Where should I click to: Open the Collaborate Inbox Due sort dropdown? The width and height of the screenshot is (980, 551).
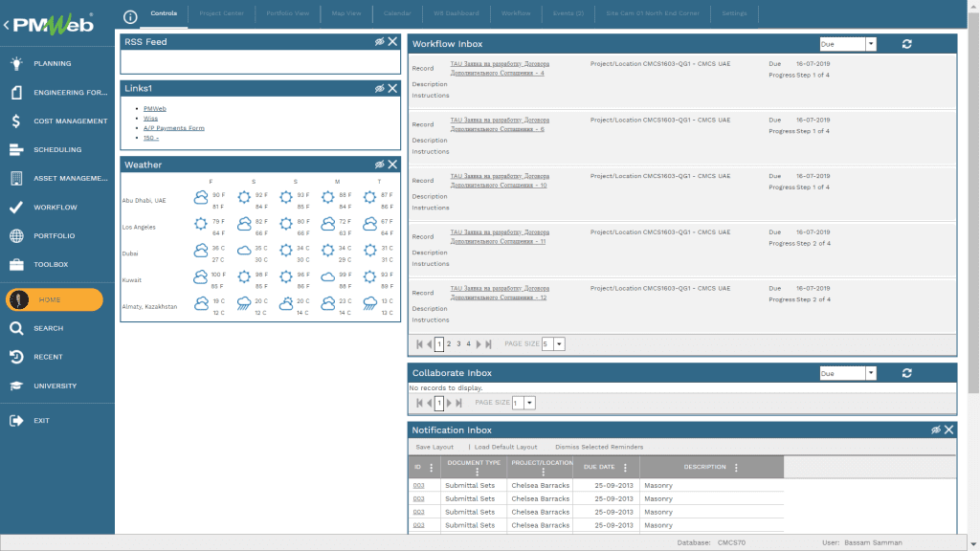(871, 373)
